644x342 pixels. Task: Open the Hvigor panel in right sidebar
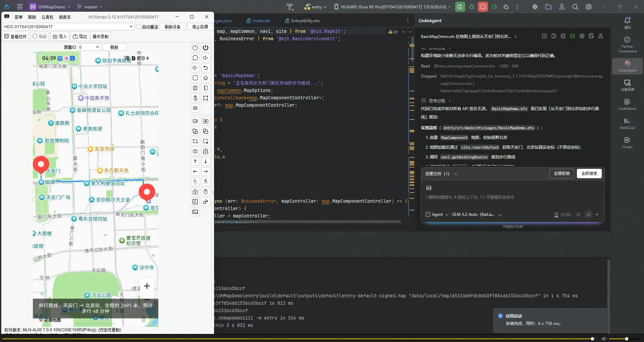click(627, 143)
